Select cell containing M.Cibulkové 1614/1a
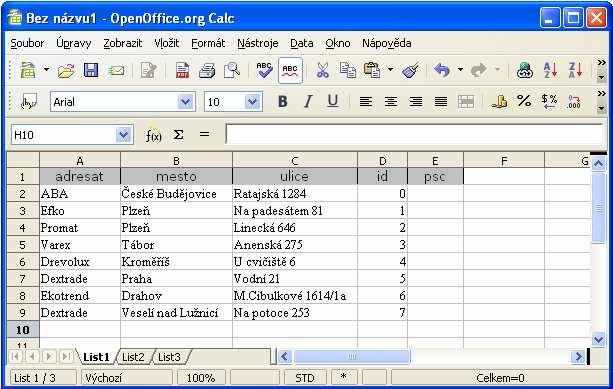Viewport: 613px width, 389px height. tap(295, 296)
